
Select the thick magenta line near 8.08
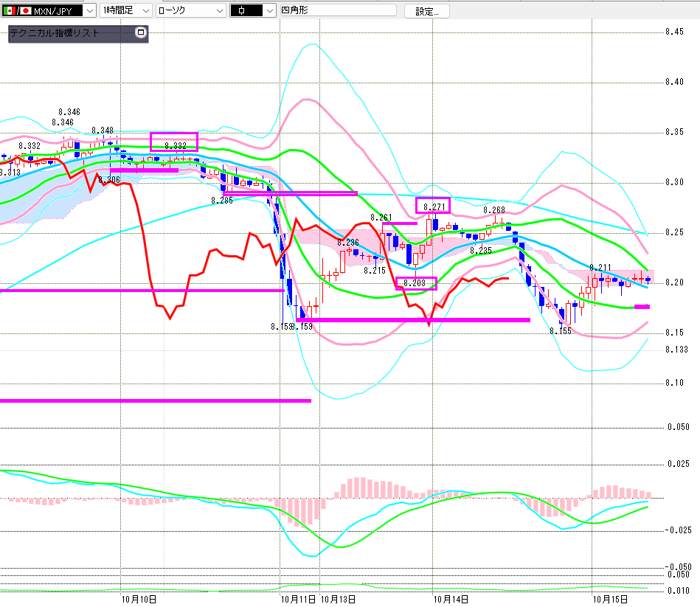155,400
